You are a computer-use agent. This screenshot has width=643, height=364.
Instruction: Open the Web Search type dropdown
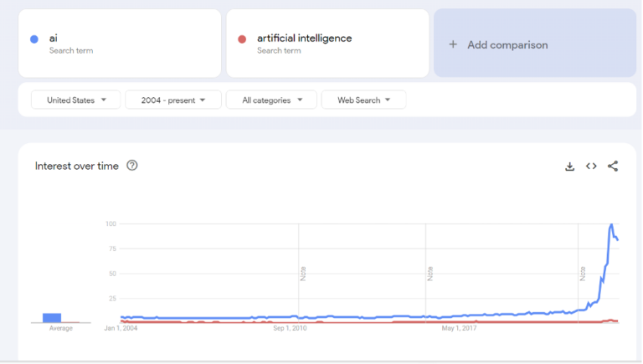[363, 100]
